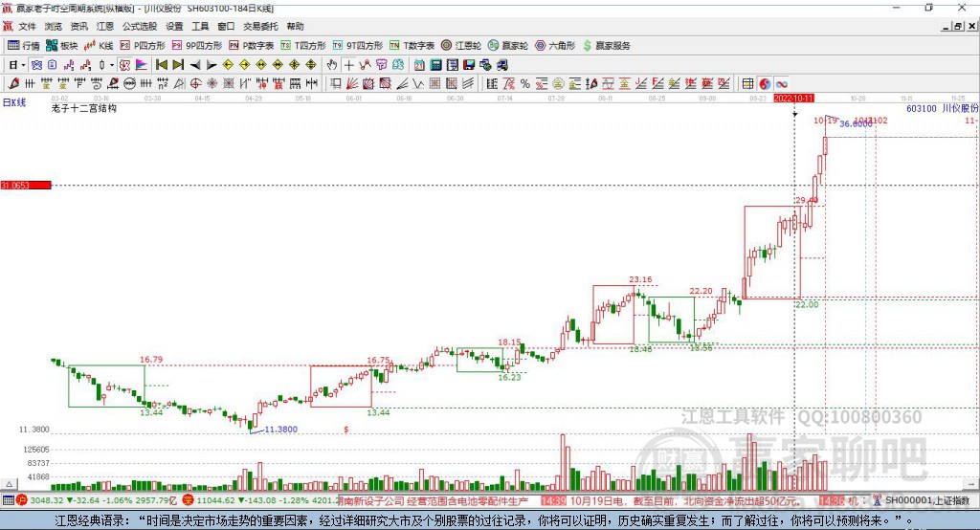Viewport: 980px width, 530px height.
Task: Open the T数字表 table
Action: point(412,46)
